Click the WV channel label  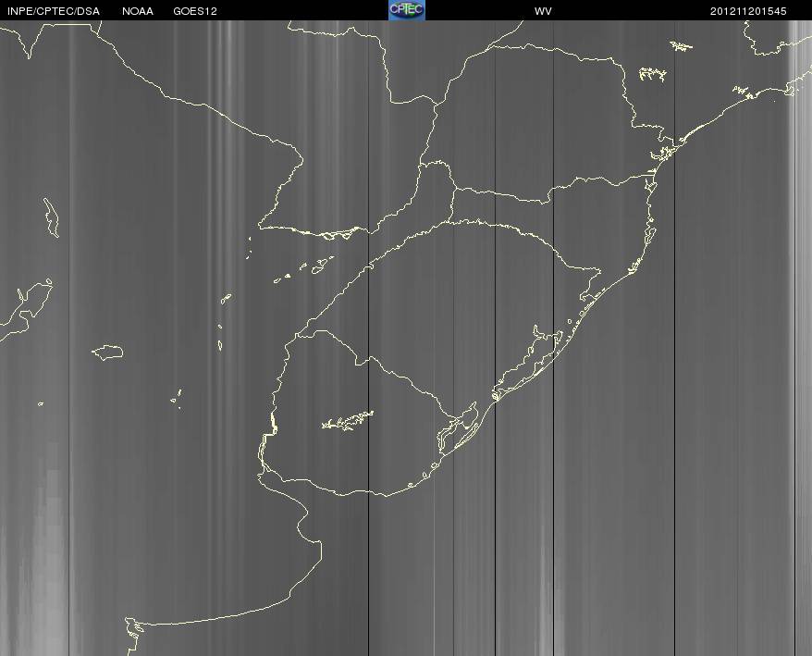543,11
